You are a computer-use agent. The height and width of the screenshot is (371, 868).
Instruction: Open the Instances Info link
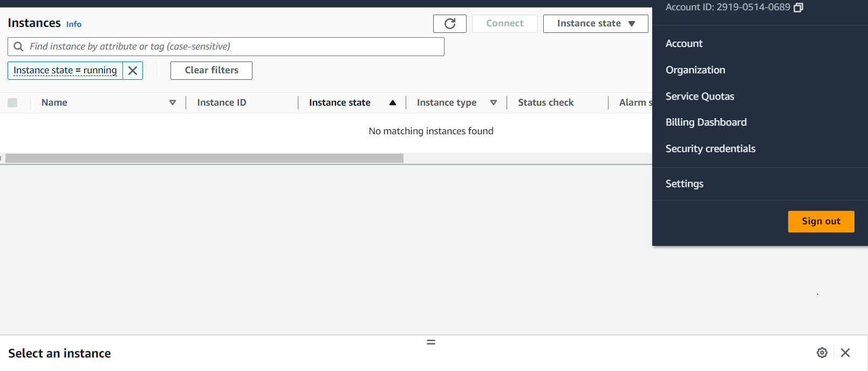point(74,24)
